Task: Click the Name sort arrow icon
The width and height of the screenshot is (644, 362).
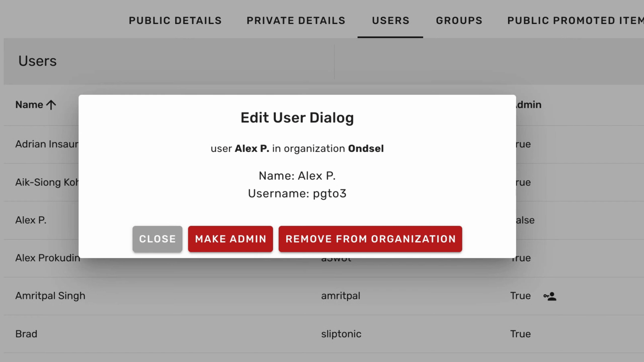Action: [x=51, y=105]
